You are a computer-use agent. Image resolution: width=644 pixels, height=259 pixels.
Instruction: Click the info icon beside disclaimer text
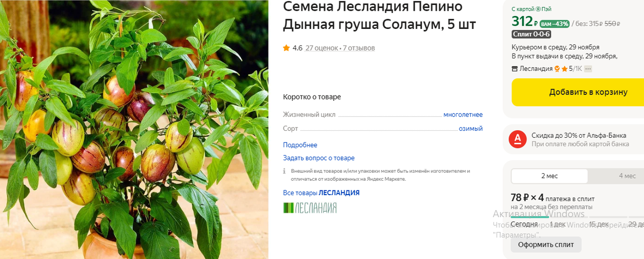285,171
